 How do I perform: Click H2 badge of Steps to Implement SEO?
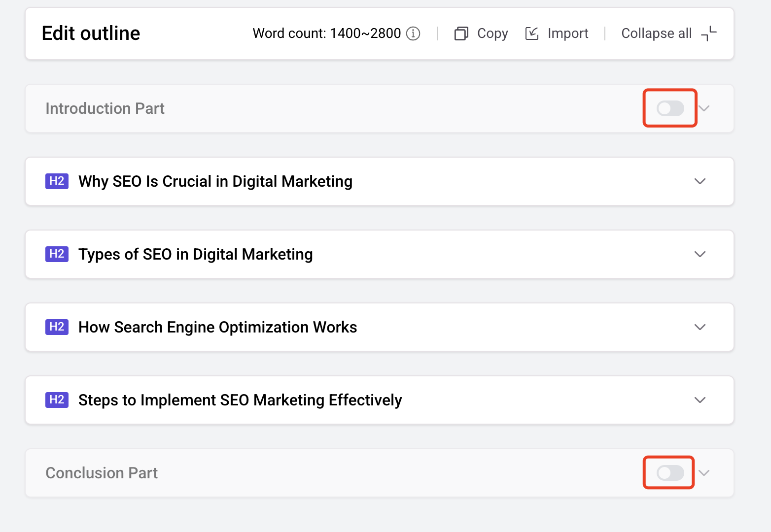click(x=57, y=400)
